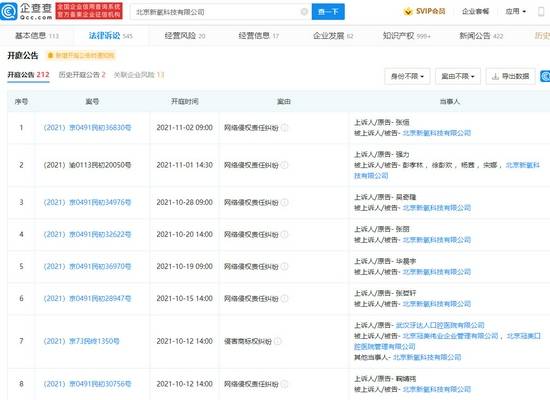Open case (2021)京0491民初36970号
The width and height of the screenshot is (550, 400).
pyautogui.click(x=87, y=267)
